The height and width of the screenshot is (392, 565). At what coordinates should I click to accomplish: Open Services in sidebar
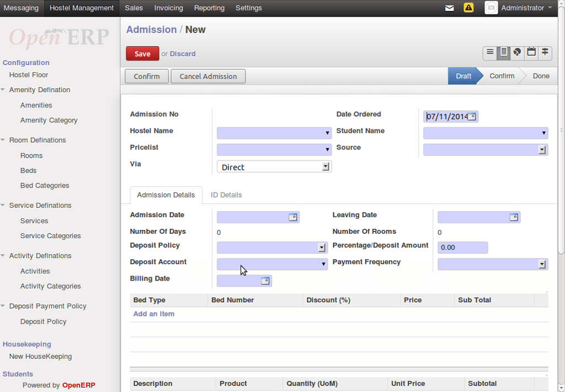coord(34,221)
